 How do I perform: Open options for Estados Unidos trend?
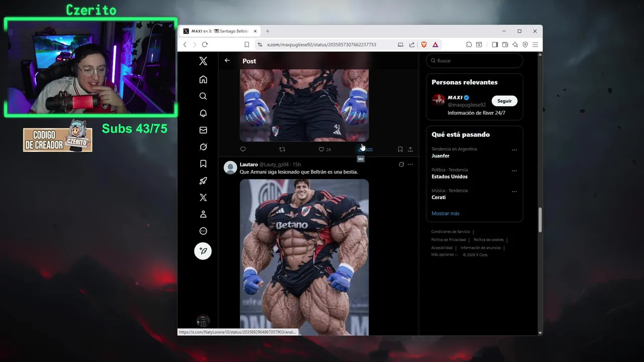[x=514, y=170]
